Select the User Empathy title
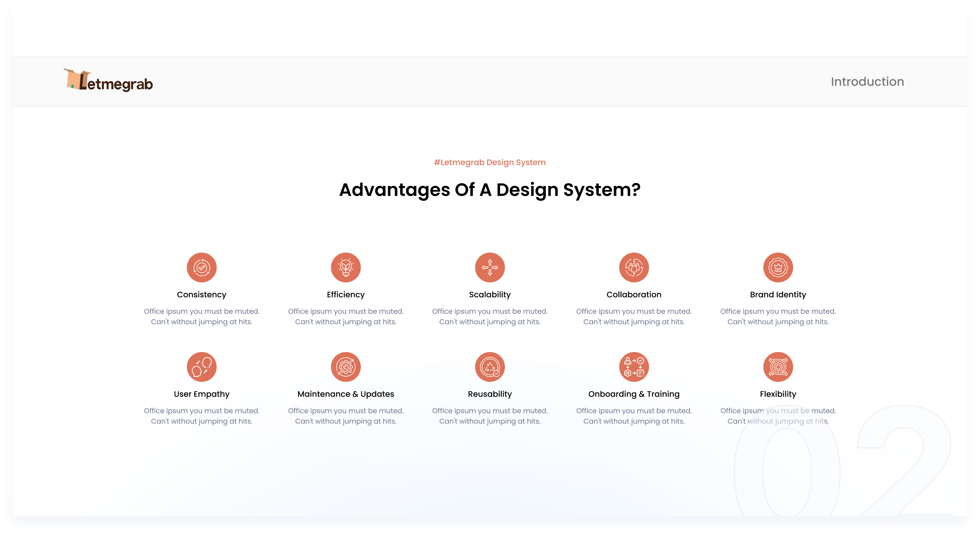 (x=202, y=394)
